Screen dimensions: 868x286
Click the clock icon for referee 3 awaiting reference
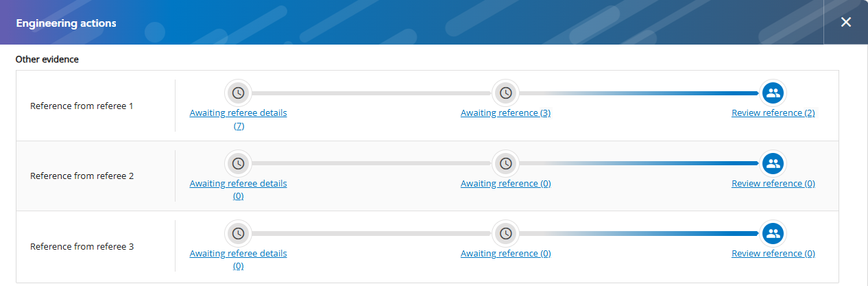click(x=505, y=233)
